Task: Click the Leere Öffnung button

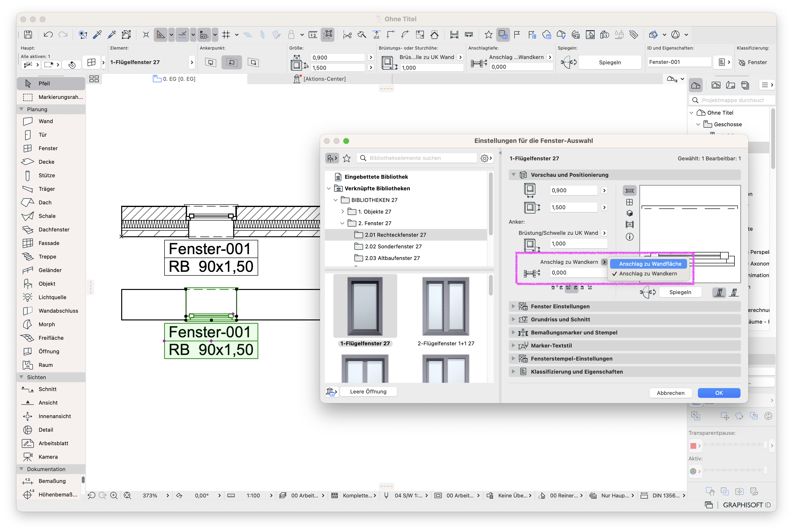Action: [x=368, y=392]
